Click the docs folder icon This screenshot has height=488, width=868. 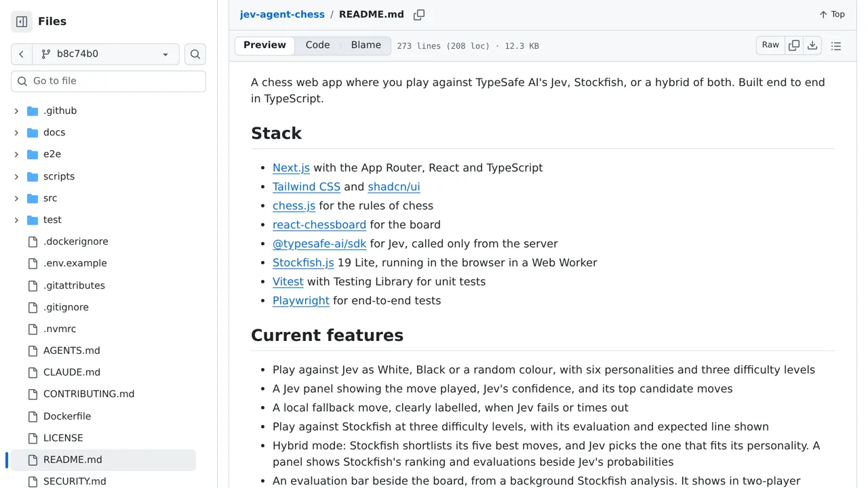tap(33, 133)
